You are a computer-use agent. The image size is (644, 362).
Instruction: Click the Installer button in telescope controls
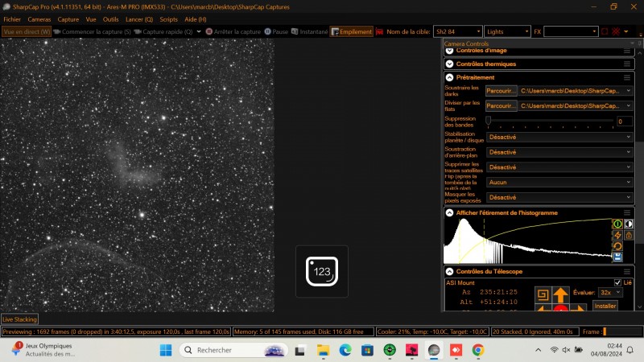point(605,306)
